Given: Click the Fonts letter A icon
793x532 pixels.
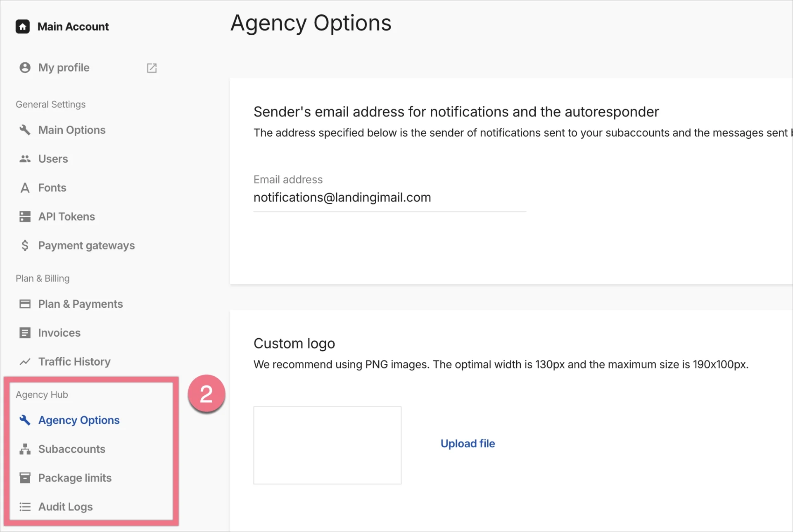Looking at the screenshot, I should [x=25, y=188].
